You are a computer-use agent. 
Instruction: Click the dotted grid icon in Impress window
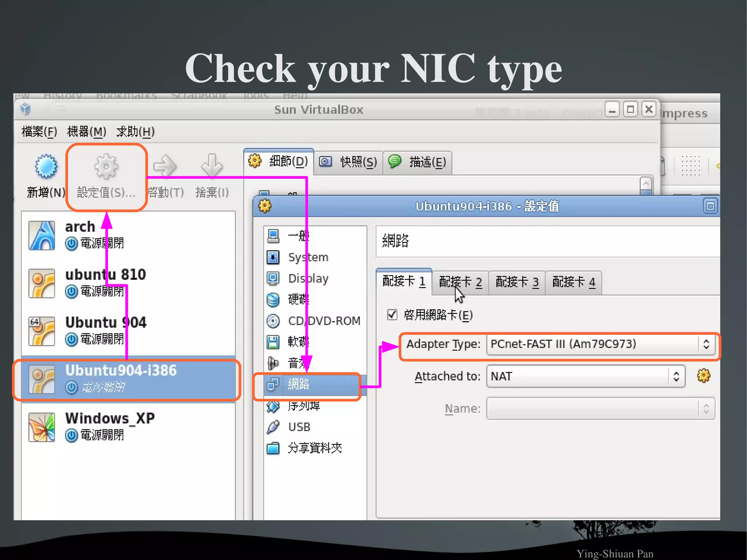point(691,166)
